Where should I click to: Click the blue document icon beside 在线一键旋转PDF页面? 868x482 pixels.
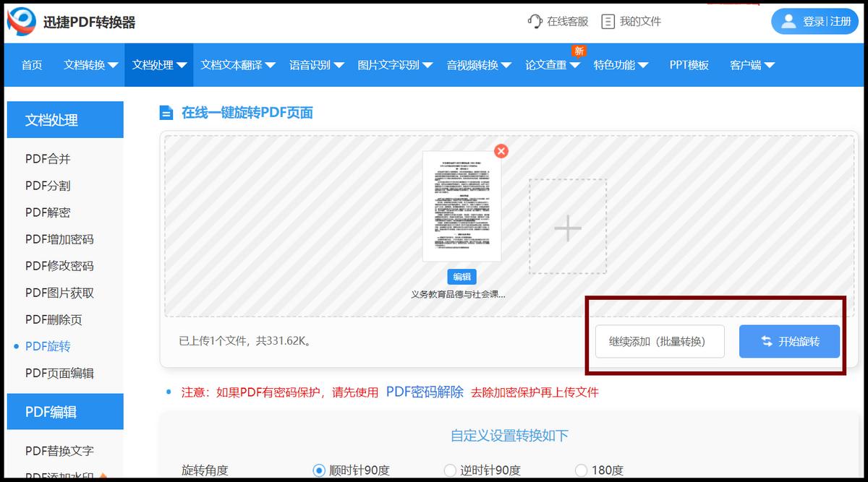[166, 113]
